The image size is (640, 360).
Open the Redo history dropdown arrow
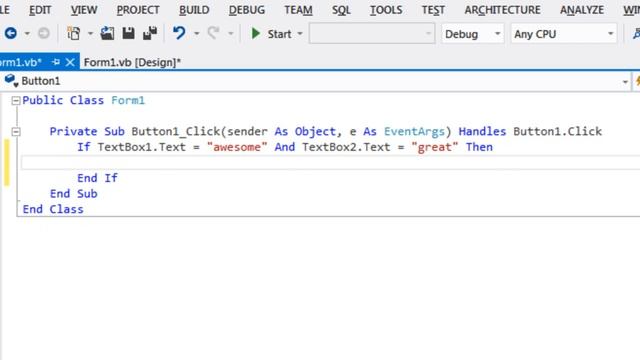click(230, 34)
